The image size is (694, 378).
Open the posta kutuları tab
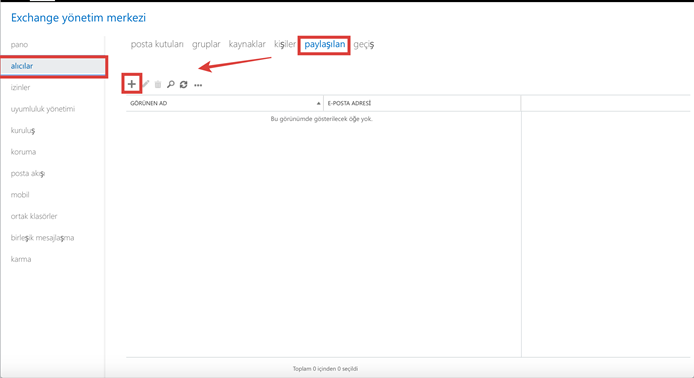[157, 44]
